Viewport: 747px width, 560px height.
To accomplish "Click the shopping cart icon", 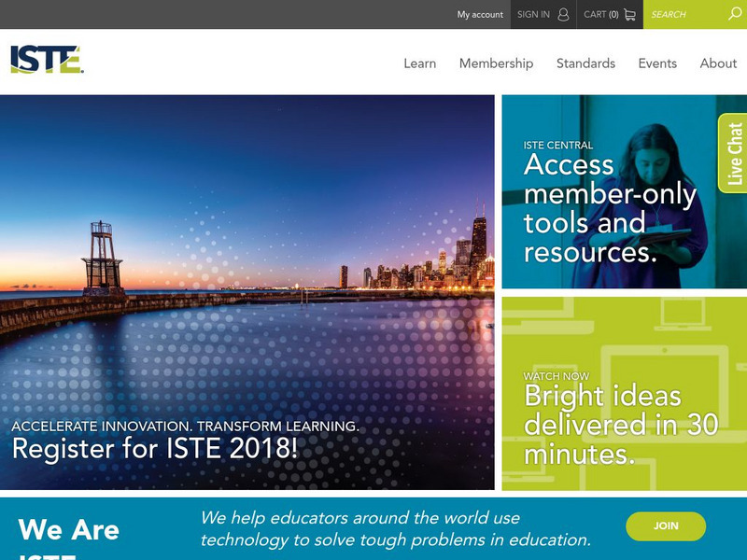I will click(630, 14).
